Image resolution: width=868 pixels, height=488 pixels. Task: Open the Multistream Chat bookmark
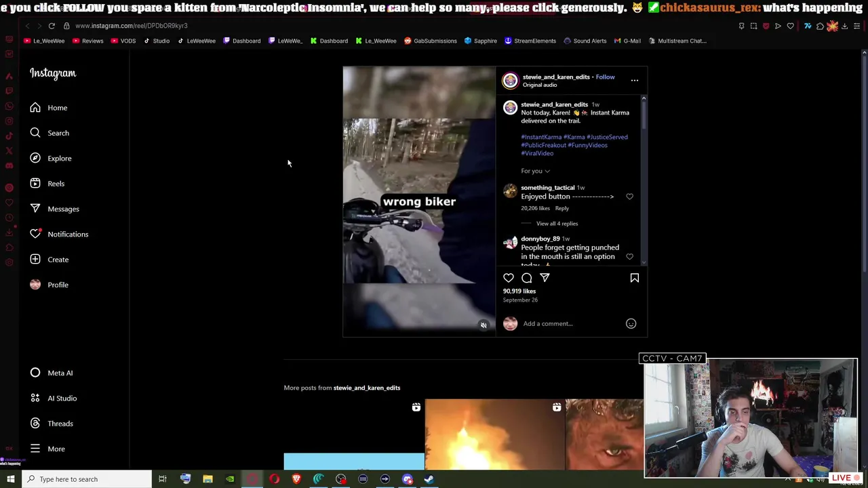point(677,41)
